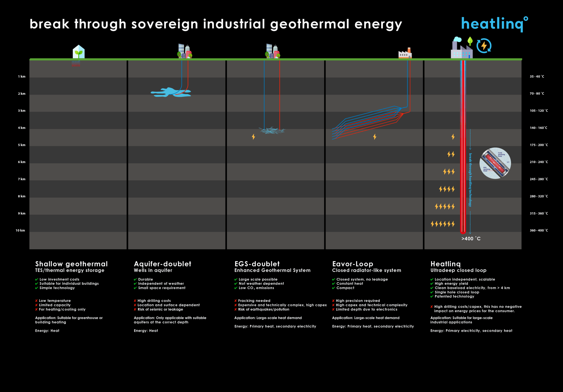Select the '1 km' depth label
Image resolution: width=563 pixels, height=392 pixels.
(22, 76)
